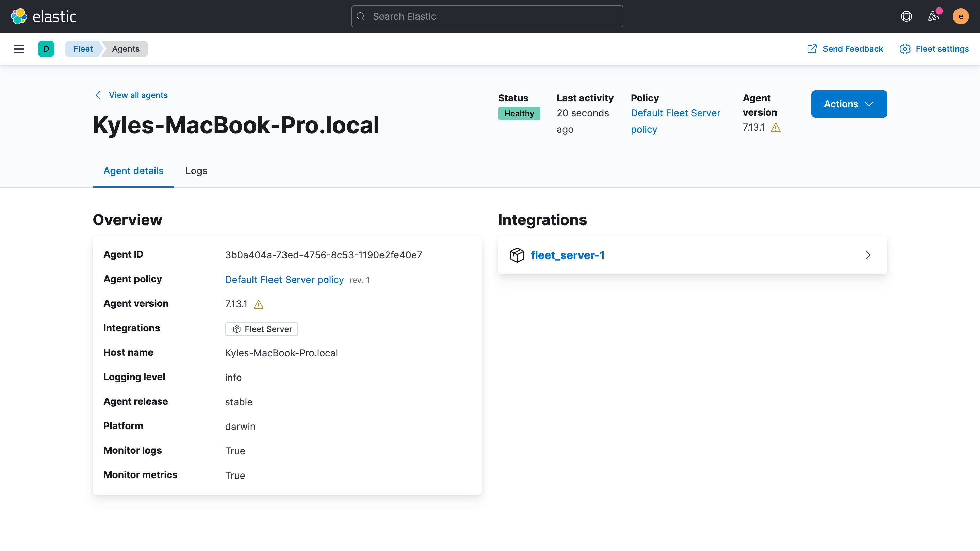This screenshot has width=980, height=551.
Task: Click the warning icon beside the header's agent version
Action: [776, 128]
